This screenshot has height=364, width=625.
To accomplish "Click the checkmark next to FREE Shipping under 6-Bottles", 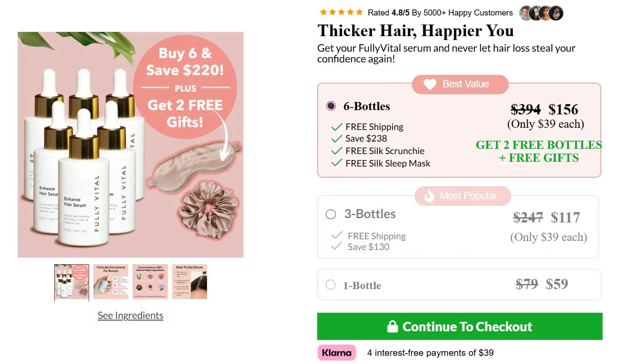I will tap(336, 126).
